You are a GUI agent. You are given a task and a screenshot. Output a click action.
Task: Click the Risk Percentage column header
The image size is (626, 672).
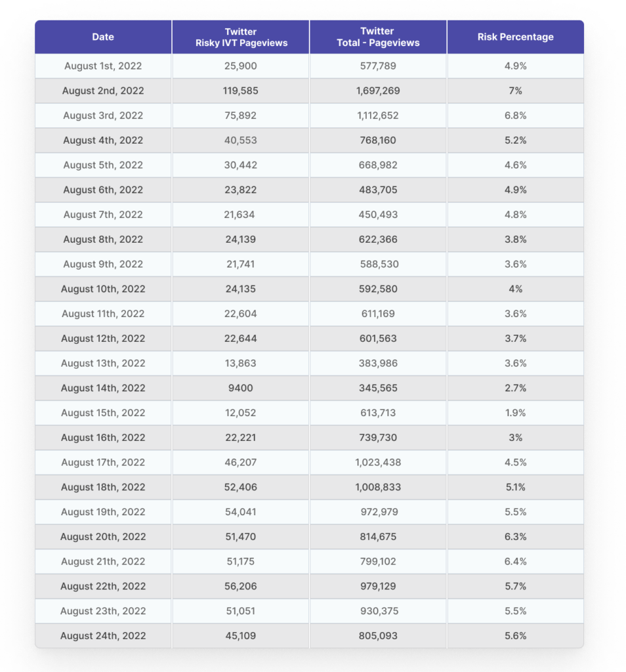point(515,37)
